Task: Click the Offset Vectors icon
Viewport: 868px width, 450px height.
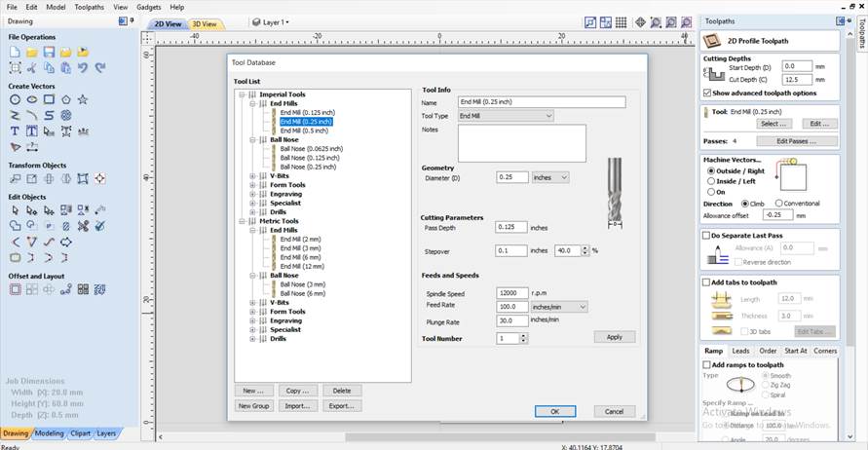Action: pyautogui.click(x=15, y=289)
